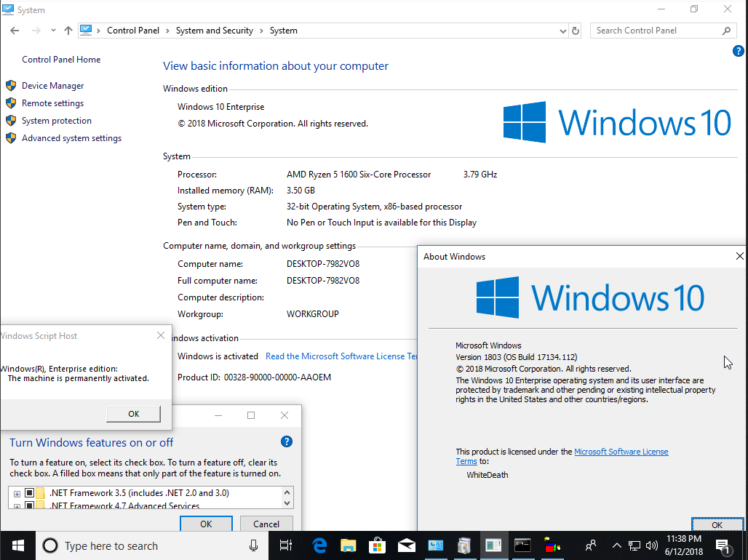This screenshot has width=748, height=560.
Task: Open File Explorer from taskbar
Action: [349, 545]
